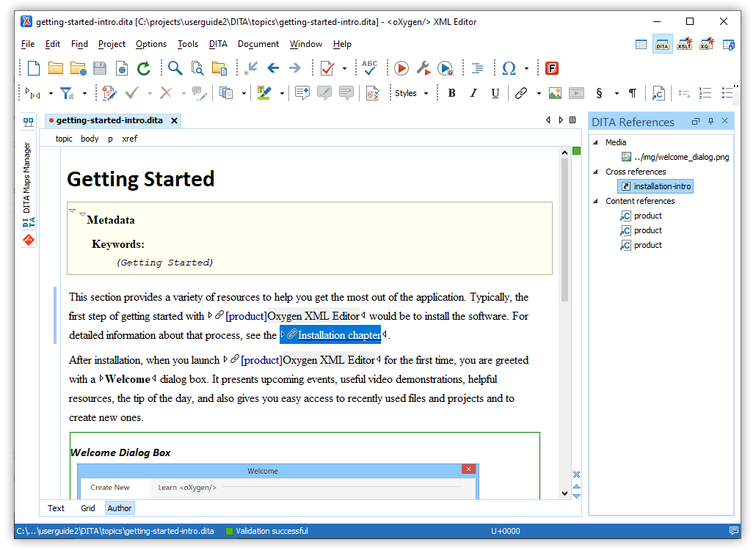Add a comment with the speech bubble plus icon
Screen dimensions: 756x550
tap(302, 93)
